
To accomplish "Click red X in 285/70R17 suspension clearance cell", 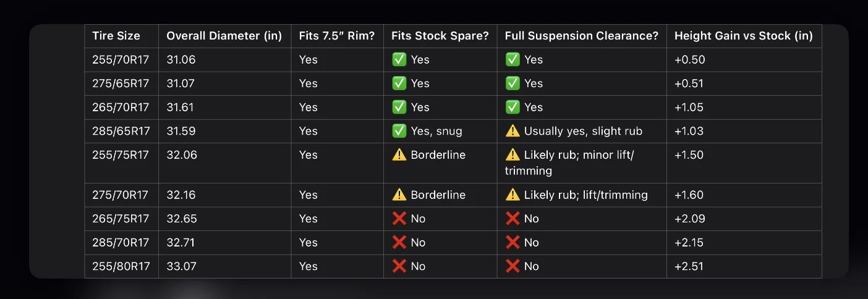I will pyautogui.click(x=513, y=243).
